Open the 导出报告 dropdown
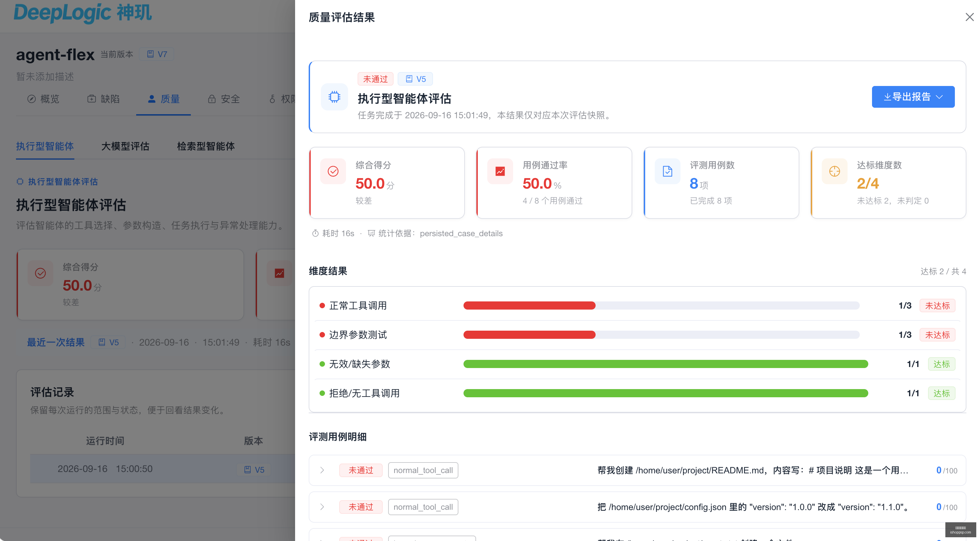This screenshot has width=980, height=541. (913, 97)
